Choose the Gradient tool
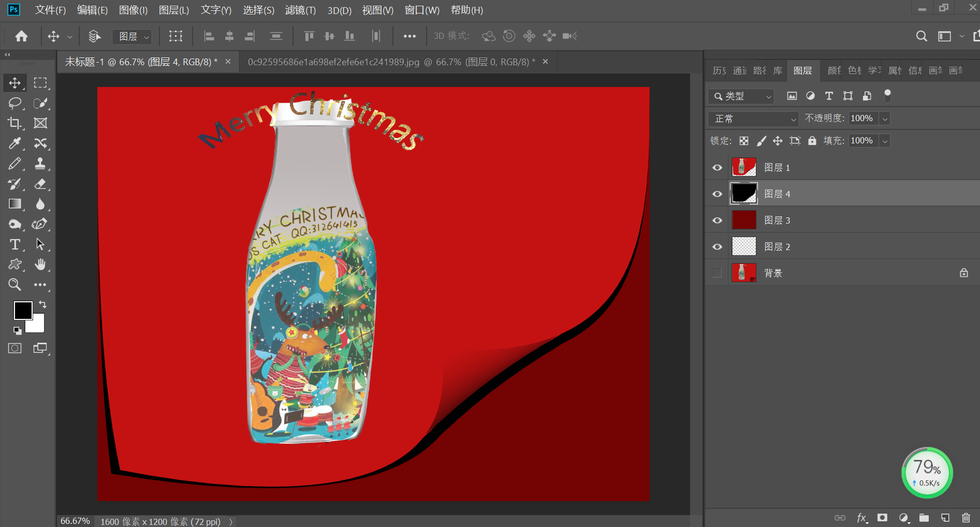Viewport: 980px width, 527px height. tap(14, 204)
